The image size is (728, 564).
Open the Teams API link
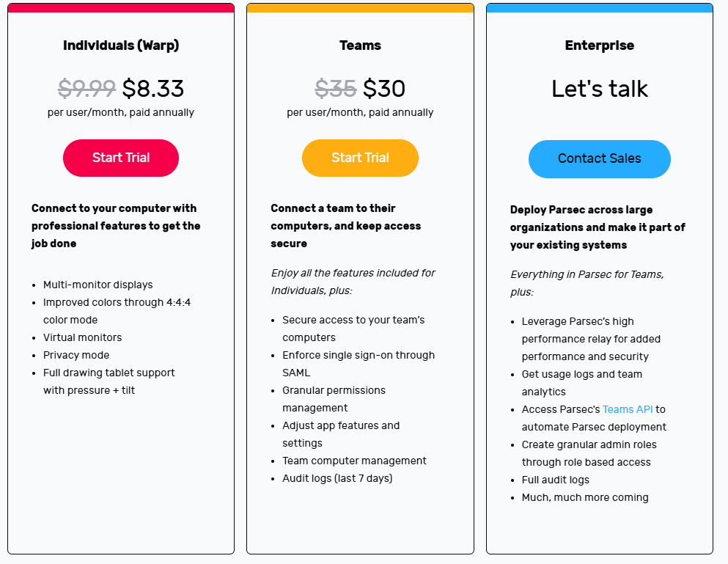pos(628,409)
